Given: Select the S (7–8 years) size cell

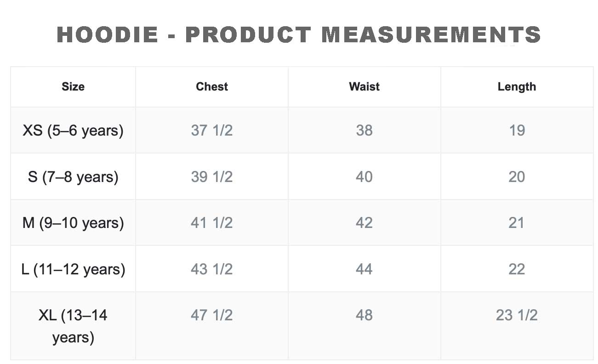Looking at the screenshot, I should click(73, 177).
